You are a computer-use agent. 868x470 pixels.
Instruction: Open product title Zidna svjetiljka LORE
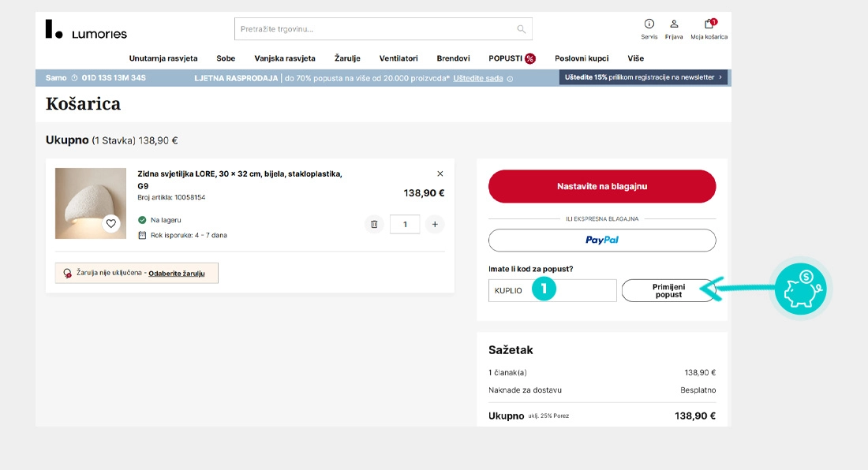[240, 180]
